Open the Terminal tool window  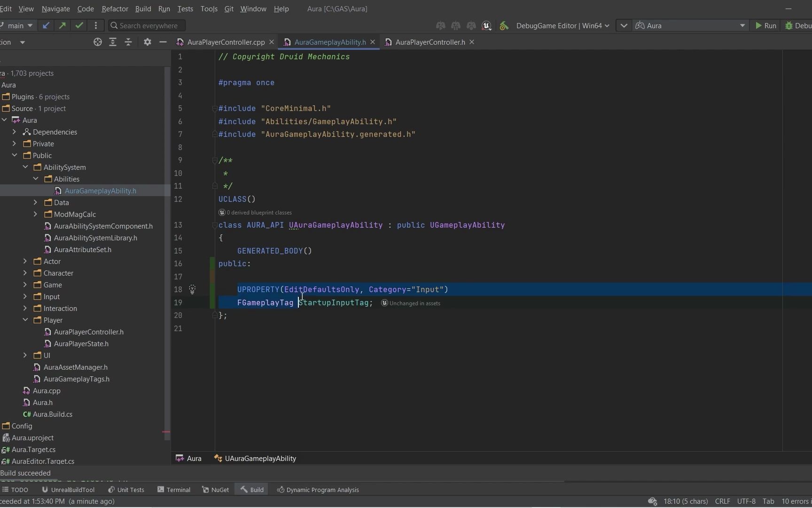(174, 490)
